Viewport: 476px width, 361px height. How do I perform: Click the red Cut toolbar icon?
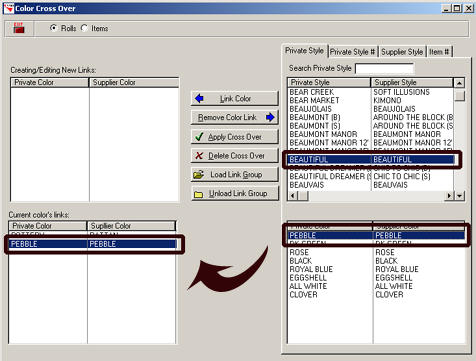[x=19, y=28]
